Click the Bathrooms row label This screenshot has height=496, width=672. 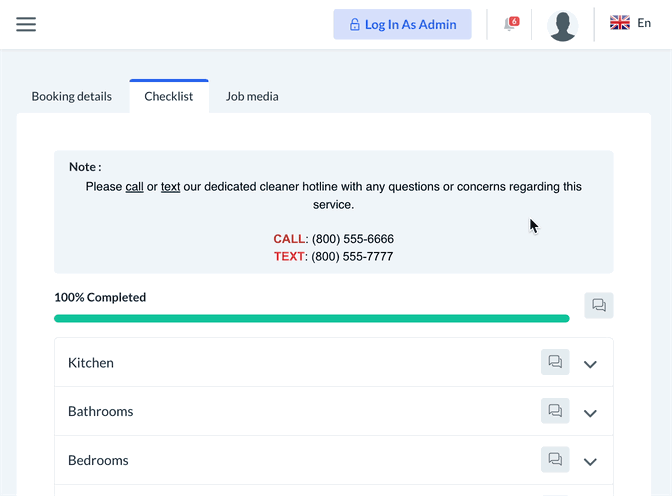[101, 412]
